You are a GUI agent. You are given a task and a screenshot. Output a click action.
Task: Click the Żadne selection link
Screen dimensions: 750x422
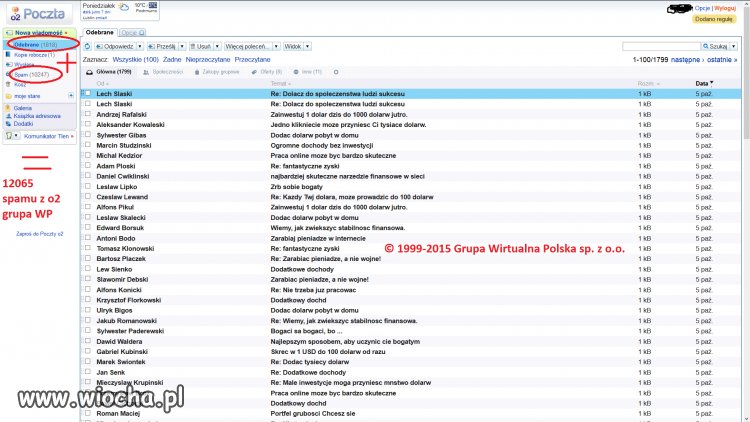click(172, 59)
